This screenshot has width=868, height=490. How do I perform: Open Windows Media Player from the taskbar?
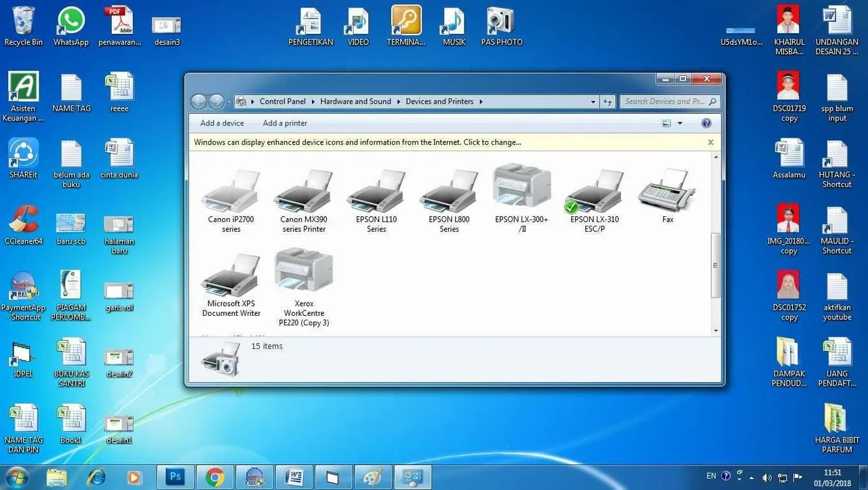[134, 477]
